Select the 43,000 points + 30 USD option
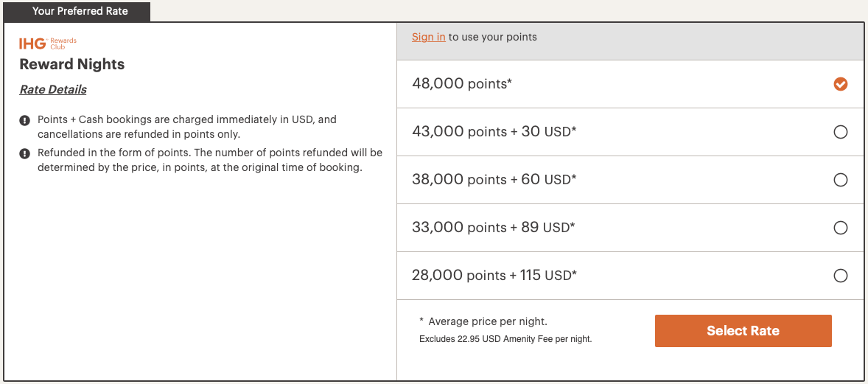 click(840, 132)
